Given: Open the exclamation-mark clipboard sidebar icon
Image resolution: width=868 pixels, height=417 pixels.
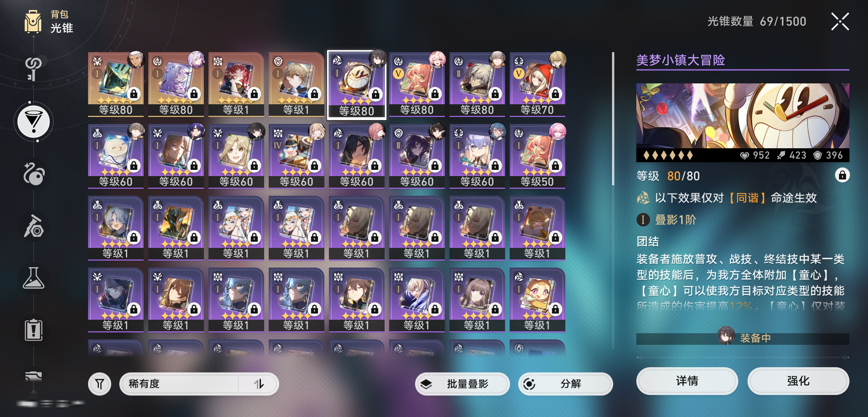Looking at the screenshot, I should tap(34, 330).
